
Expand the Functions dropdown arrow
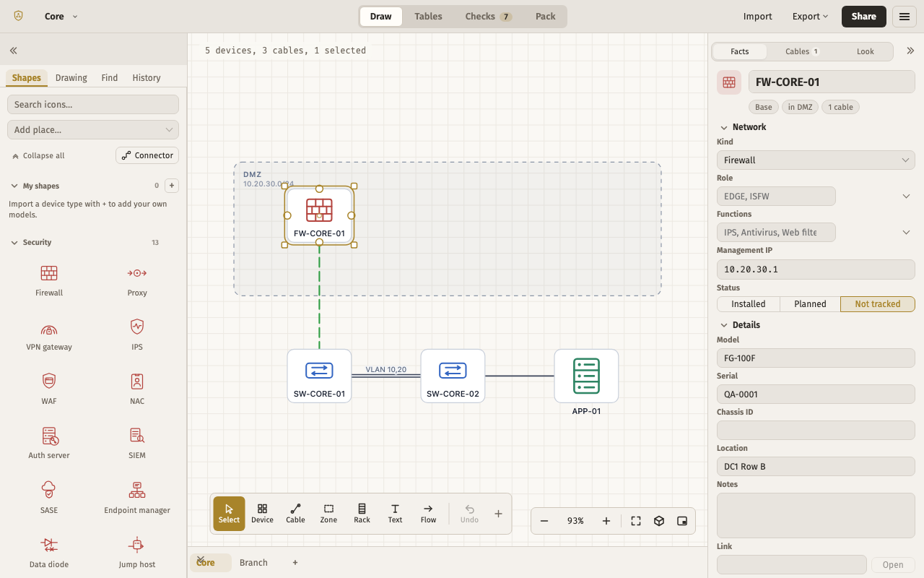[907, 233]
